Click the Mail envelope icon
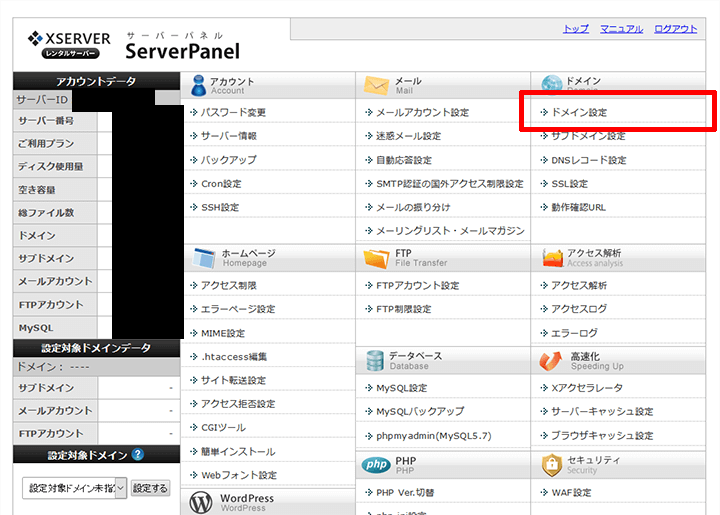720x515 pixels. click(376, 86)
